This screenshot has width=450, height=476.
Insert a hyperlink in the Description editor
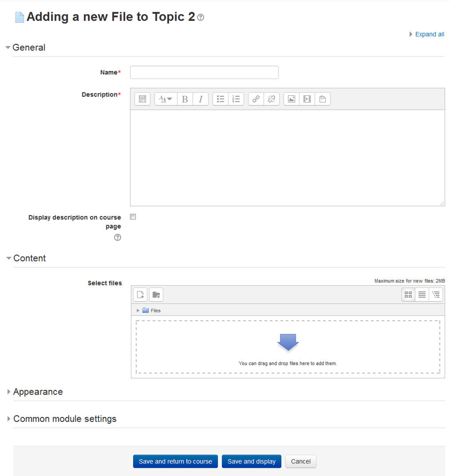[x=255, y=99]
